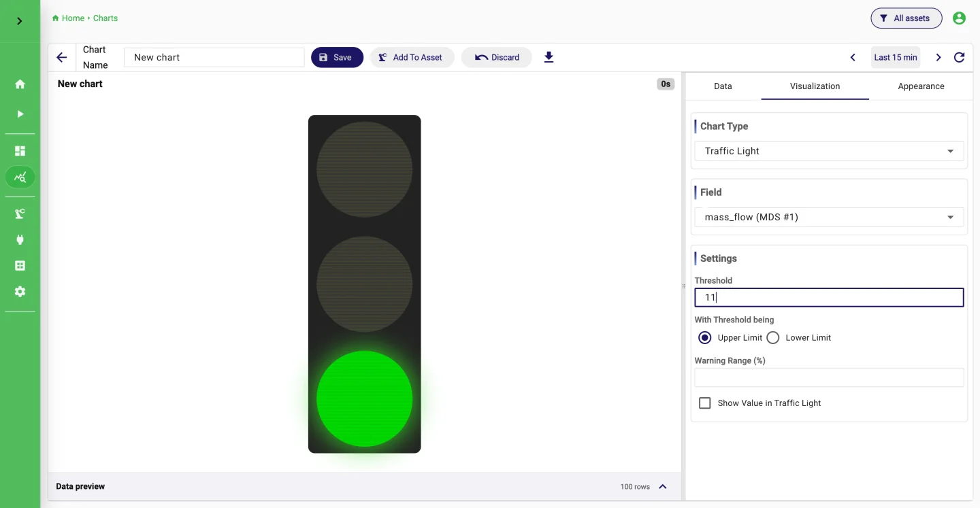The image size is (980, 508).
Task: Select the Upper Limit radio button
Action: coord(705,338)
